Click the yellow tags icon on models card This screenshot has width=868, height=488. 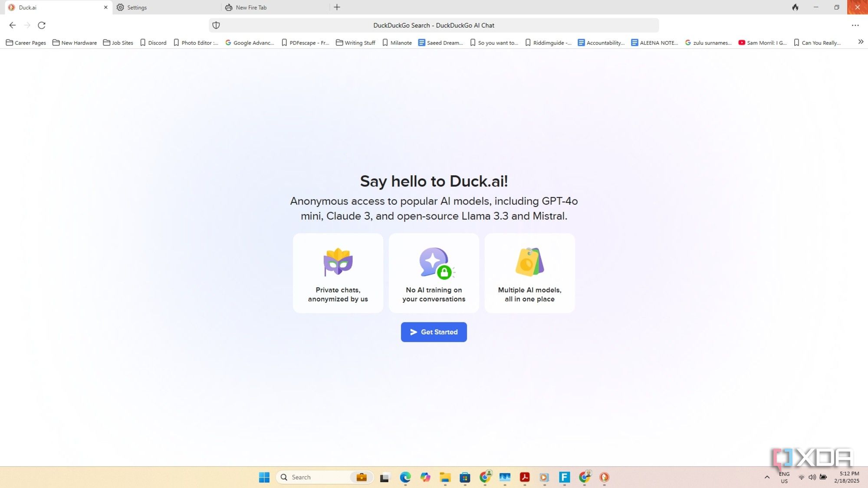click(529, 262)
